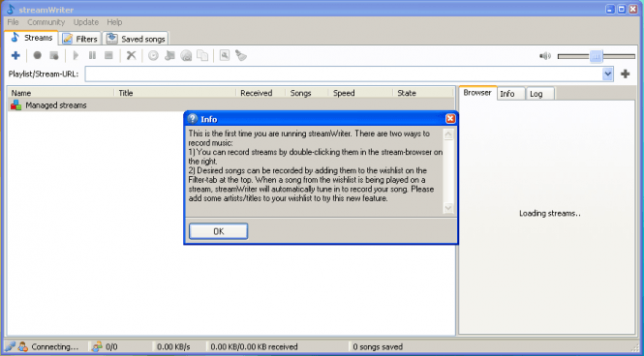Open the Saved songs tab
Image resolution: width=644 pixels, height=356 pixels.
[136, 39]
